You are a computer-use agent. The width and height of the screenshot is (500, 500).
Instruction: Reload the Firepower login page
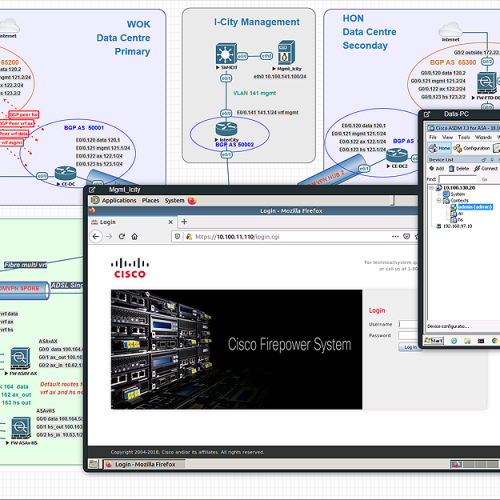pos(122,236)
